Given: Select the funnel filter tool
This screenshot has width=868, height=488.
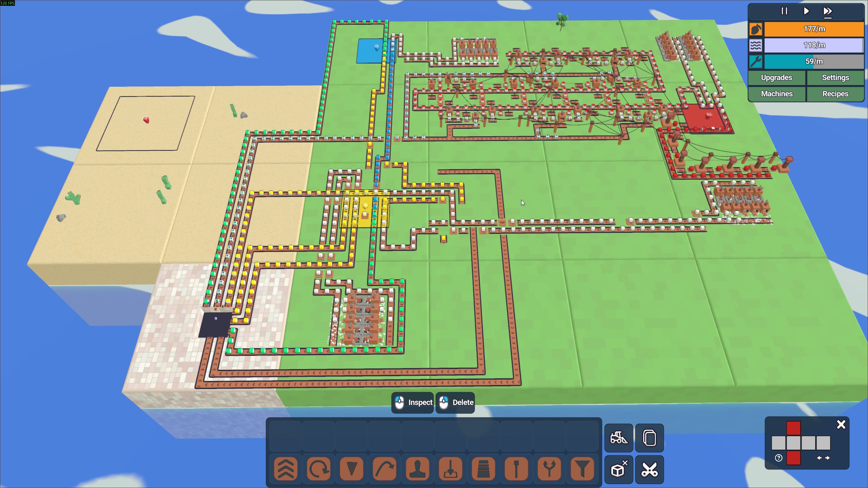Looking at the screenshot, I should click(x=582, y=469).
